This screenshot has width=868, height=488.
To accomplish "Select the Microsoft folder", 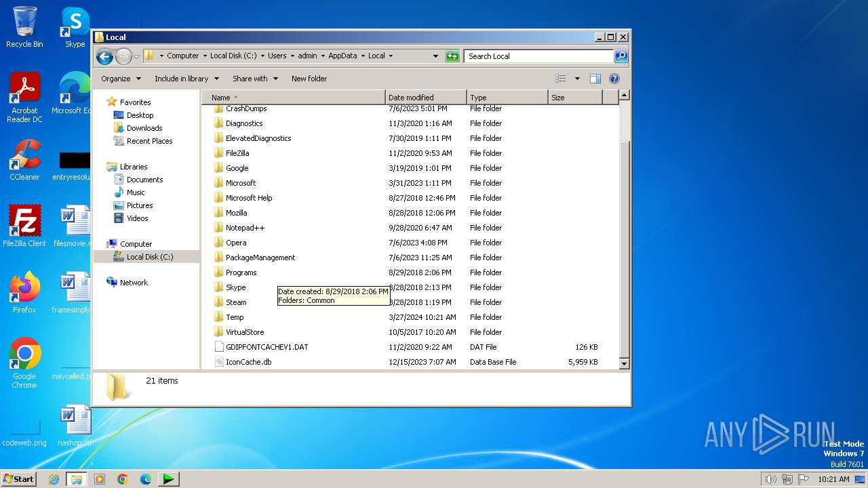I will [x=241, y=183].
